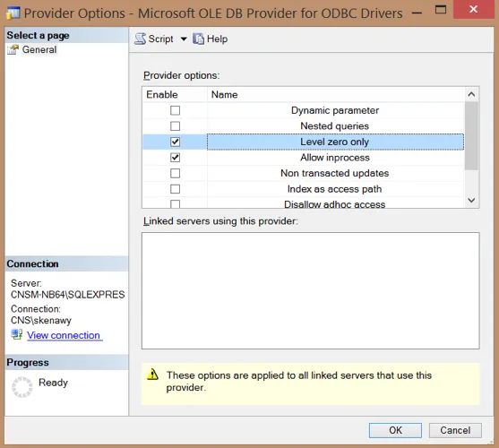Maximize the Provider Options window

[x=441, y=10]
